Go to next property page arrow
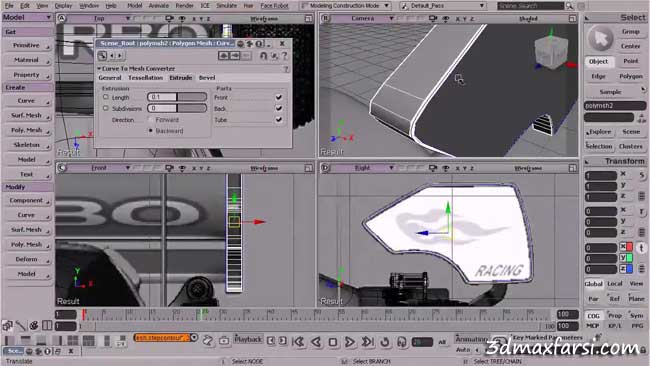This screenshot has height=366, width=650. click(120, 56)
